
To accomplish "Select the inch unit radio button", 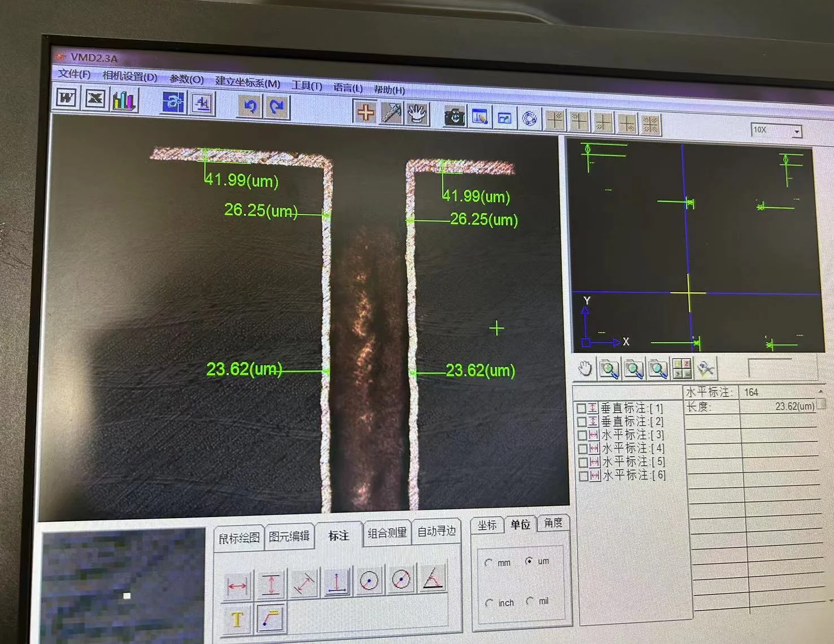I will click(x=489, y=603).
